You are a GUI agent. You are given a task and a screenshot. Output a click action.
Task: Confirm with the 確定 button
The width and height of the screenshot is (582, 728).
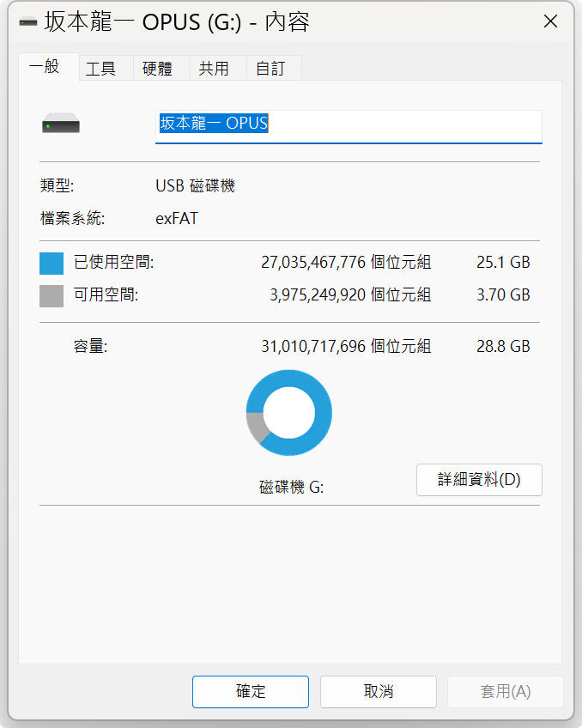(251, 692)
